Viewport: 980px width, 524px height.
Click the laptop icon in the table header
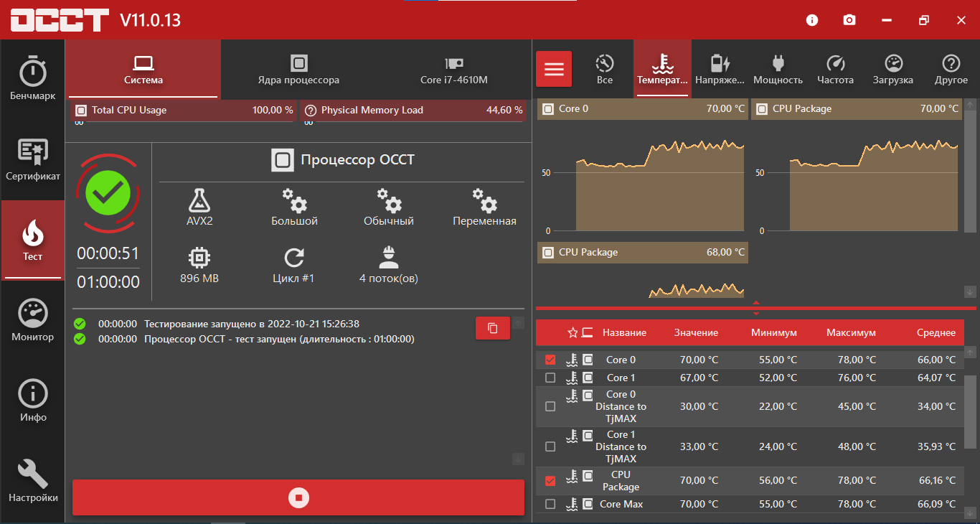[588, 332]
